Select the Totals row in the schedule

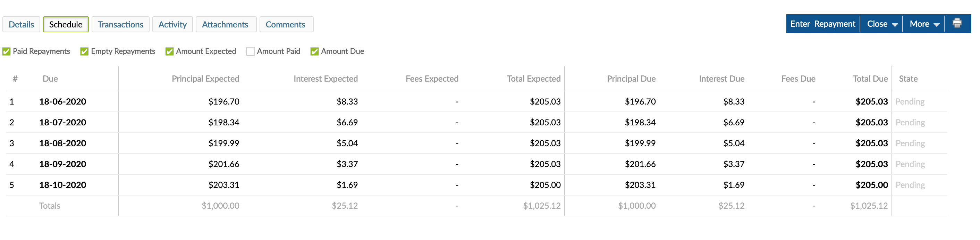point(50,206)
